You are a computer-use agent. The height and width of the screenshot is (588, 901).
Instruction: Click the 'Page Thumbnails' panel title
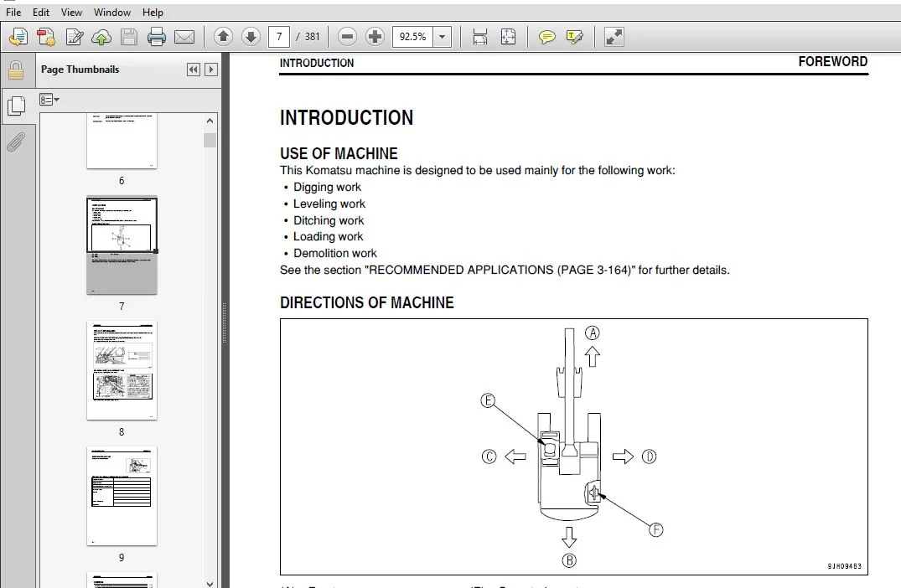point(80,70)
